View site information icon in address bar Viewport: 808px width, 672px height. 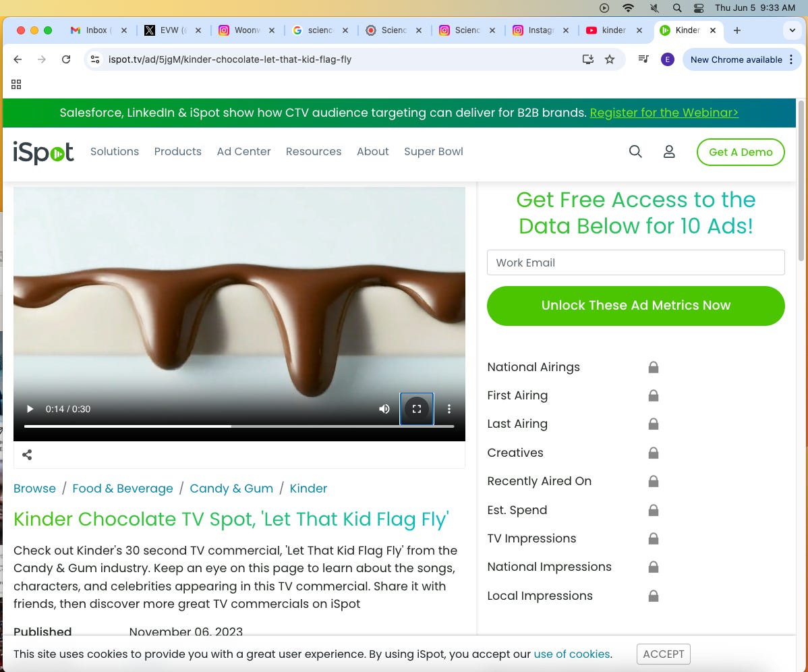coord(95,59)
